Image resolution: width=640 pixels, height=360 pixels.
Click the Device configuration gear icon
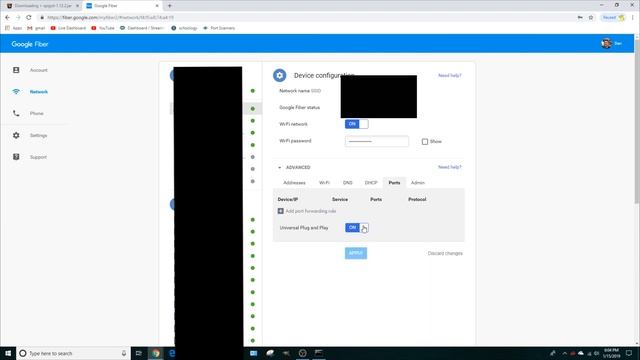coord(280,76)
